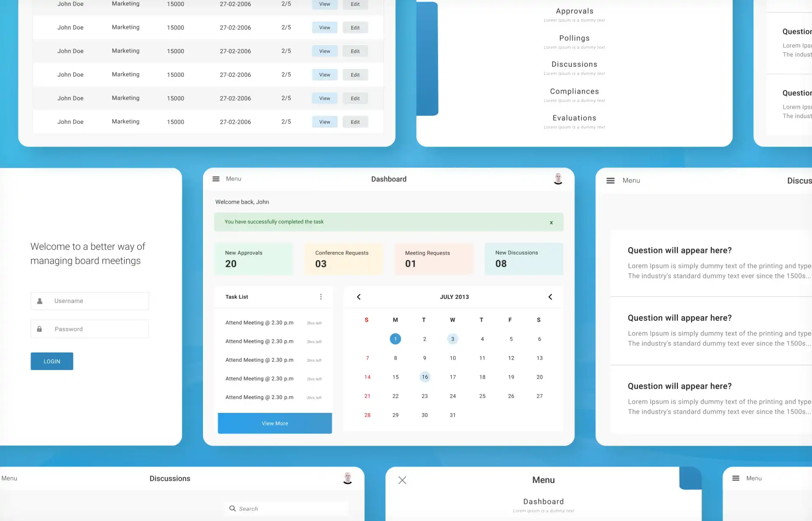Click the Password input field
This screenshot has height=521, width=812.
(89, 329)
